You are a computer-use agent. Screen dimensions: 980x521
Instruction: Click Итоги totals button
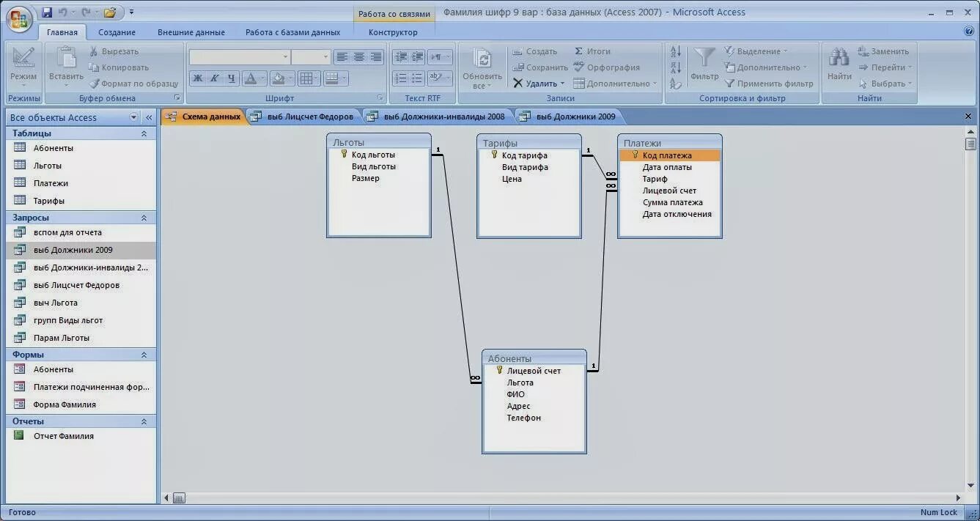click(x=592, y=51)
